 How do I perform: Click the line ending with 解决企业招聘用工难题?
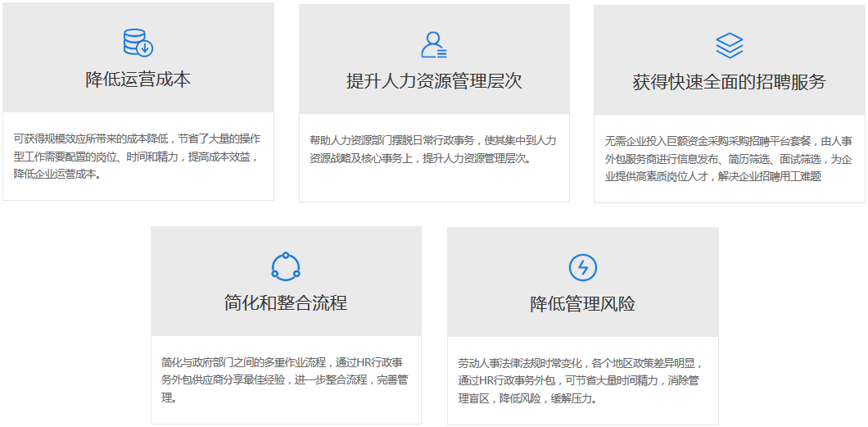click(x=712, y=176)
